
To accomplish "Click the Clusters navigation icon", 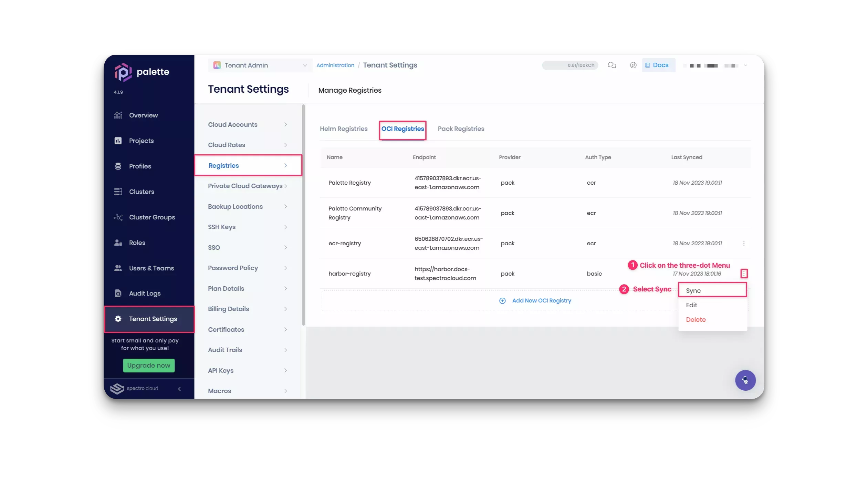I will click(118, 191).
